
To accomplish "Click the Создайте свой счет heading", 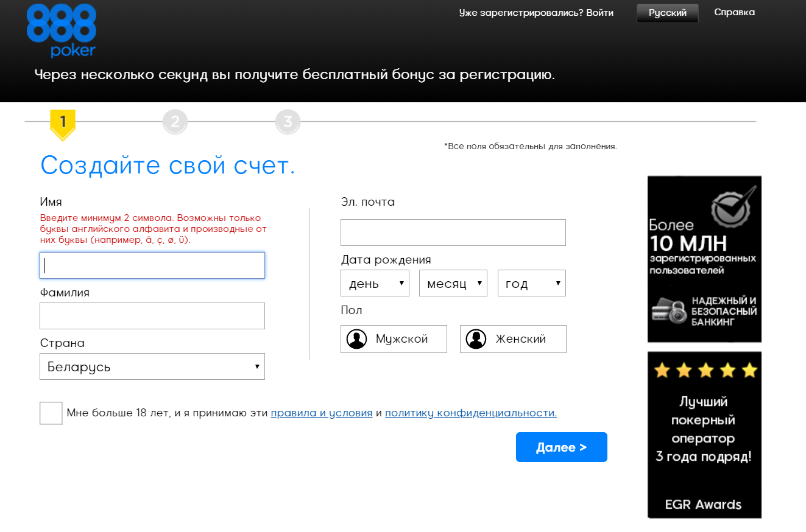I will click(168, 165).
